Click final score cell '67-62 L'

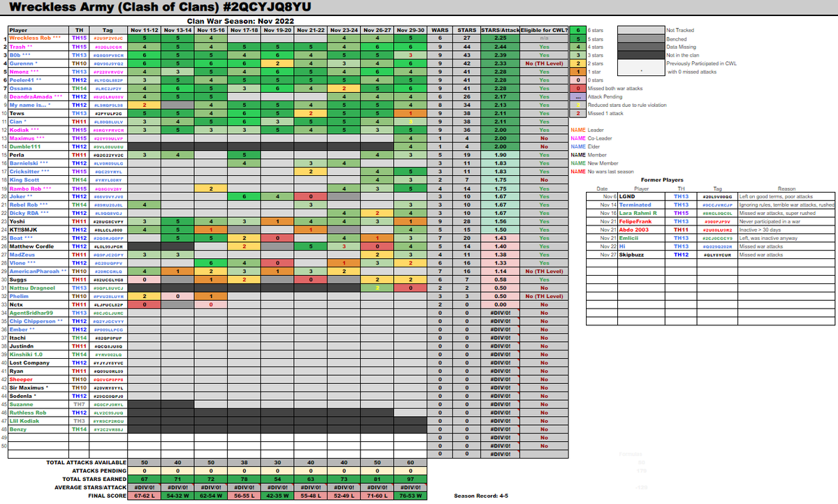[x=143, y=496]
